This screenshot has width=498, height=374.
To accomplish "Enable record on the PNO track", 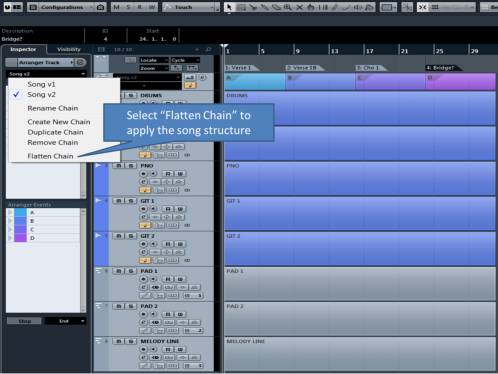I will pyautogui.click(x=143, y=174).
